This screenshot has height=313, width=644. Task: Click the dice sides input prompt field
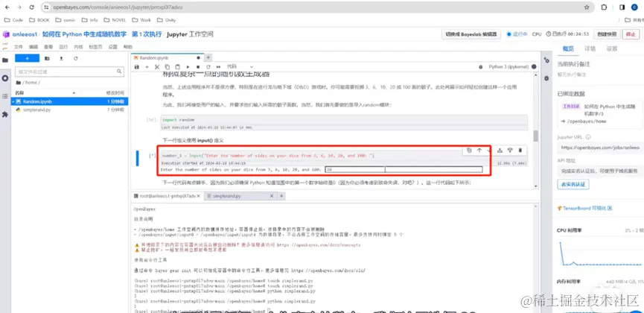(x=404, y=169)
